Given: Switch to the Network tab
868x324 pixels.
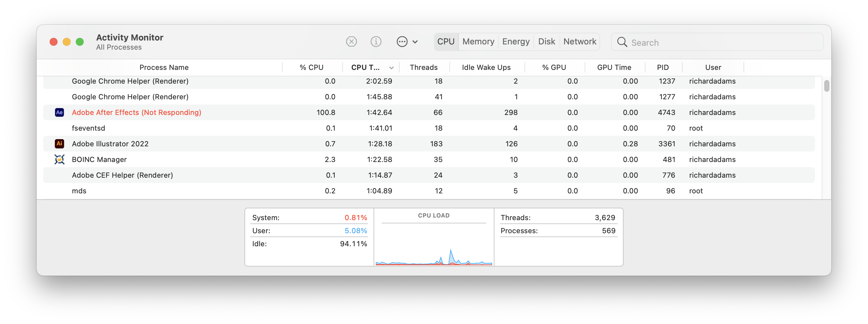Looking at the screenshot, I should point(579,41).
